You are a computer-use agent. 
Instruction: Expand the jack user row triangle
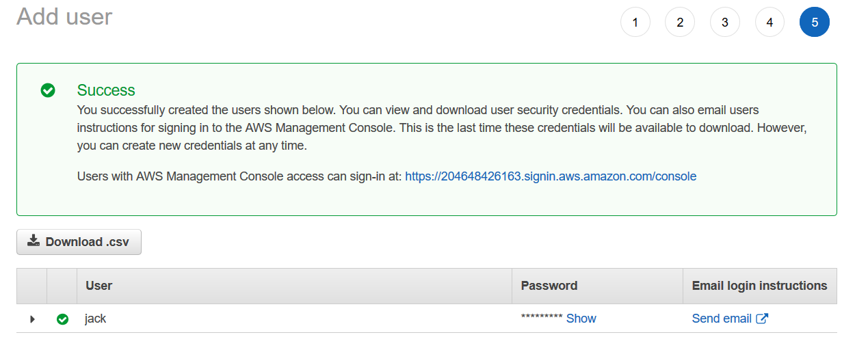coord(32,319)
